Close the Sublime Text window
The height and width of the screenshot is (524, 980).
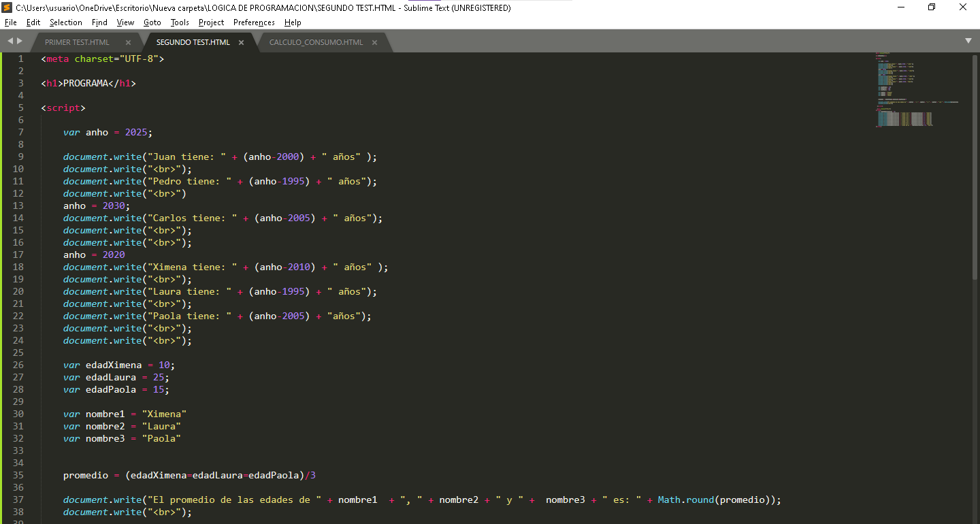tap(963, 7)
